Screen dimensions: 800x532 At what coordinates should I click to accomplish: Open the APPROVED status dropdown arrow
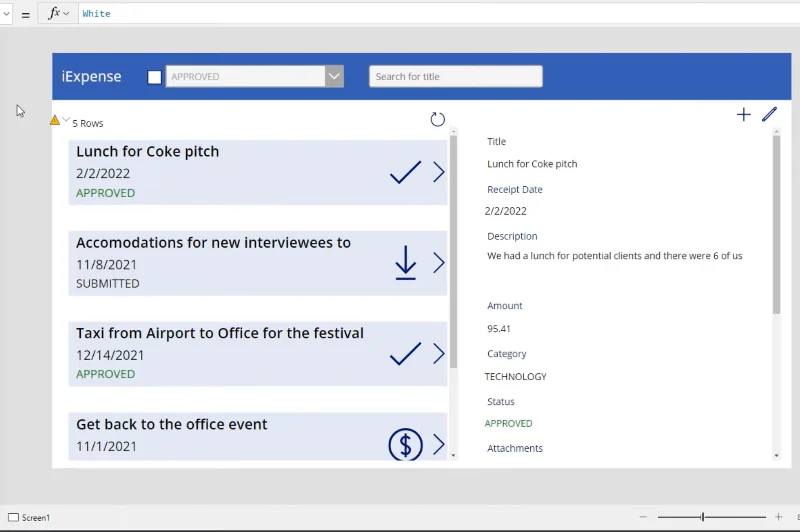click(x=334, y=77)
